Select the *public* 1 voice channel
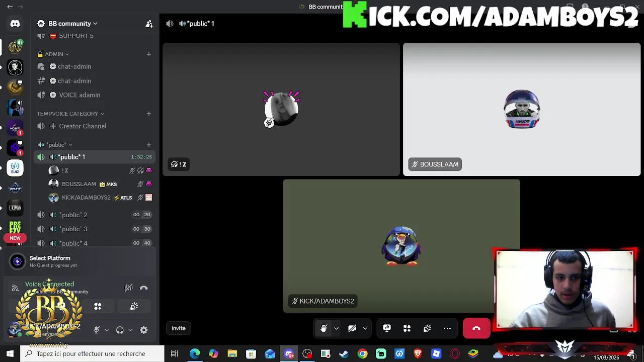The height and width of the screenshot is (362, 644). click(x=94, y=157)
